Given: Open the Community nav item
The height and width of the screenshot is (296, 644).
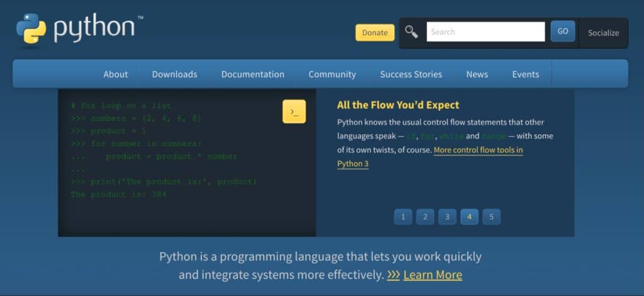Looking at the screenshot, I should coord(332,74).
